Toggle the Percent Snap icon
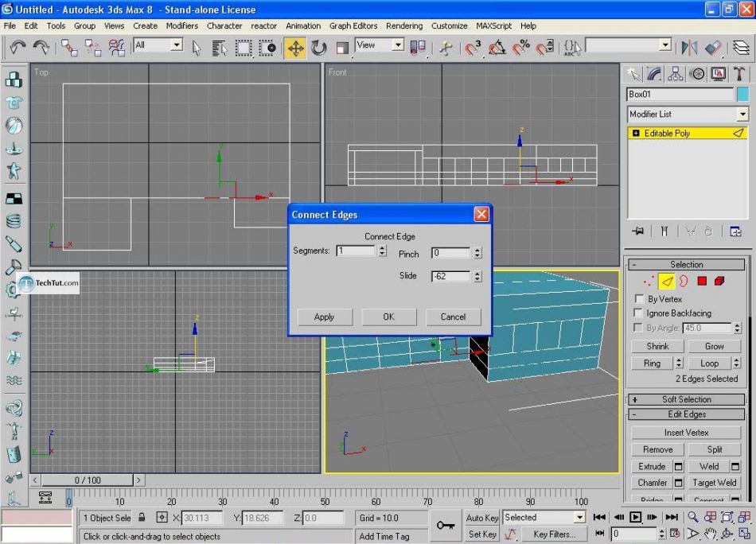756x544 pixels. (520, 48)
